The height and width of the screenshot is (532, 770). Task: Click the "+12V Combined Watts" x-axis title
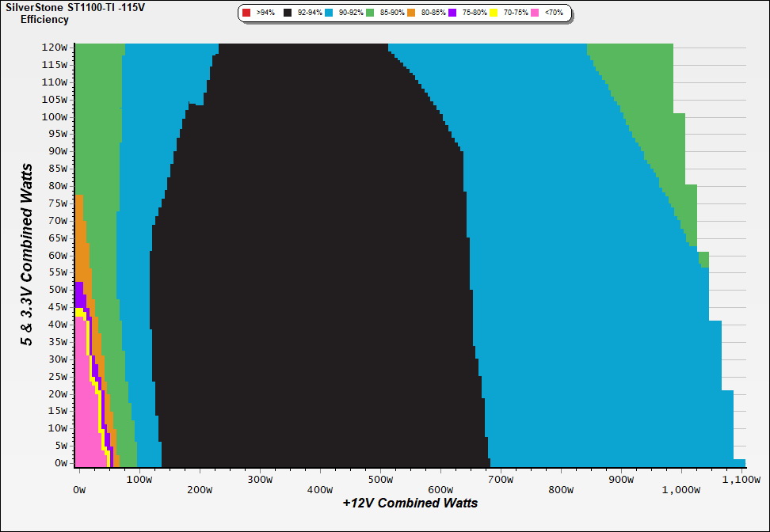tap(410, 503)
